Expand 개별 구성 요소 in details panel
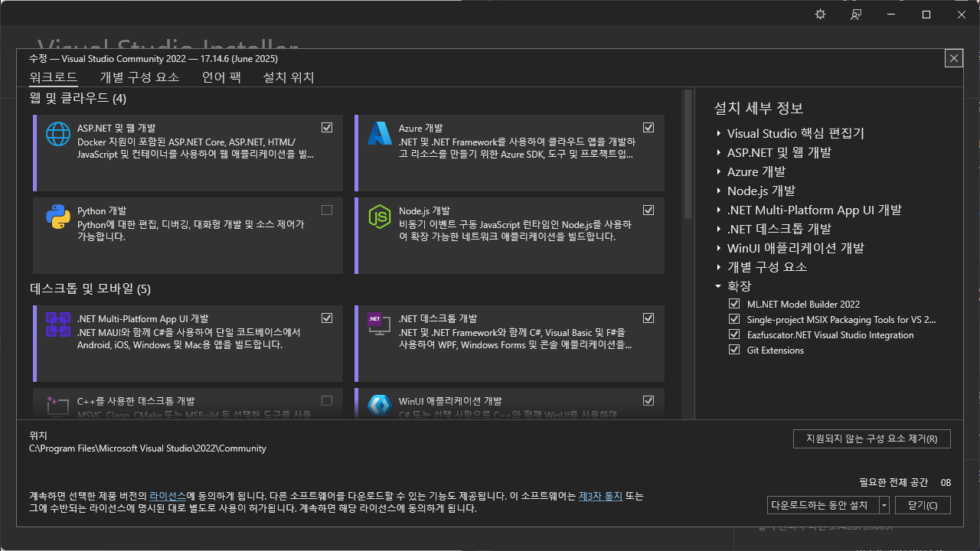980x551 pixels. pos(719,267)
